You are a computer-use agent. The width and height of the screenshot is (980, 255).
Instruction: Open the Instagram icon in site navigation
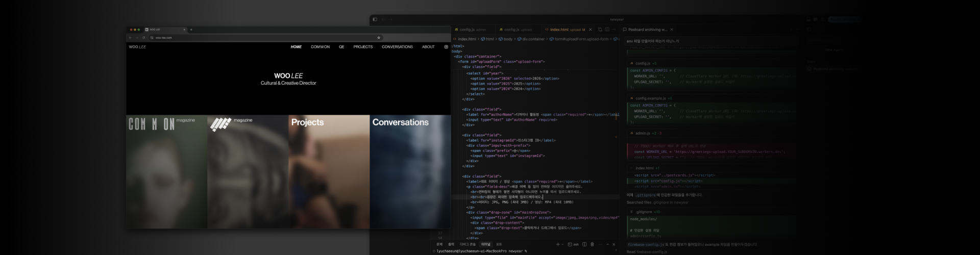446,47
